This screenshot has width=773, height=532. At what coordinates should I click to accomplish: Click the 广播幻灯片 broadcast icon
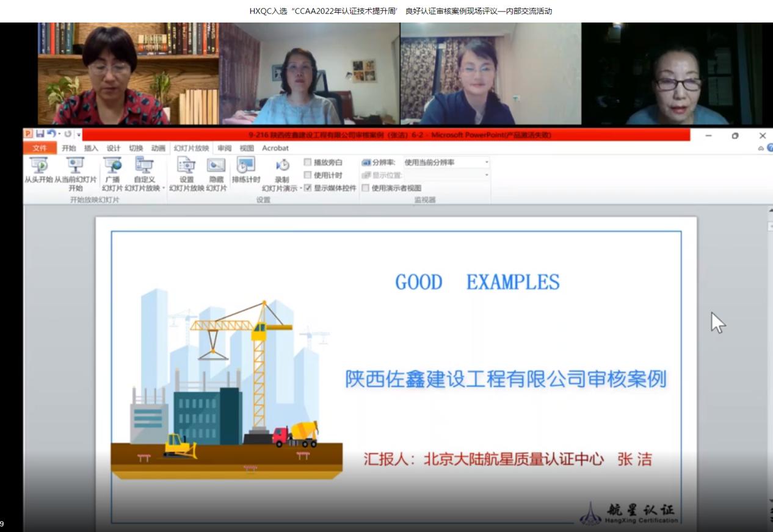click(x=112, y=165)
